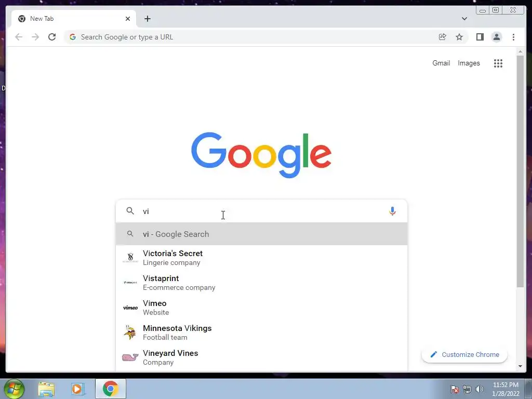This screenshot has height=399, width=532.
Task: Click the Victoria's Secret logo icon
Action: tap(130, 258)
